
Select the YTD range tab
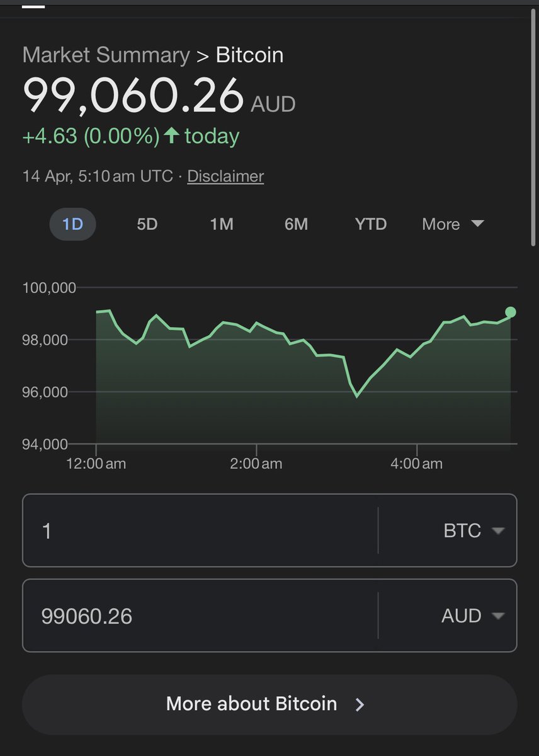(371, 224)
